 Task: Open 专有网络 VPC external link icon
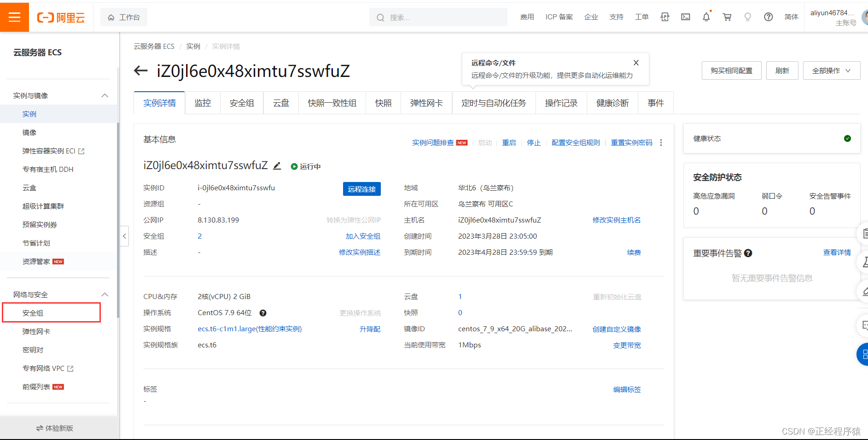[x=70, y=369]
